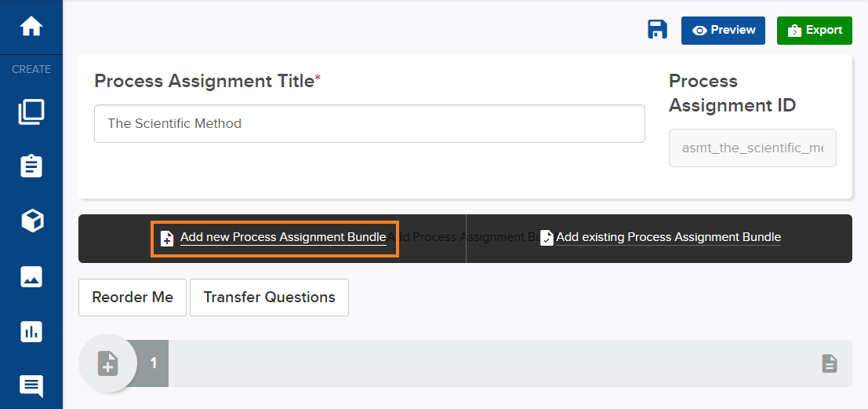Click the Reorder Me button
Screen dimensions: 868x409
click(x=133, y=298)
